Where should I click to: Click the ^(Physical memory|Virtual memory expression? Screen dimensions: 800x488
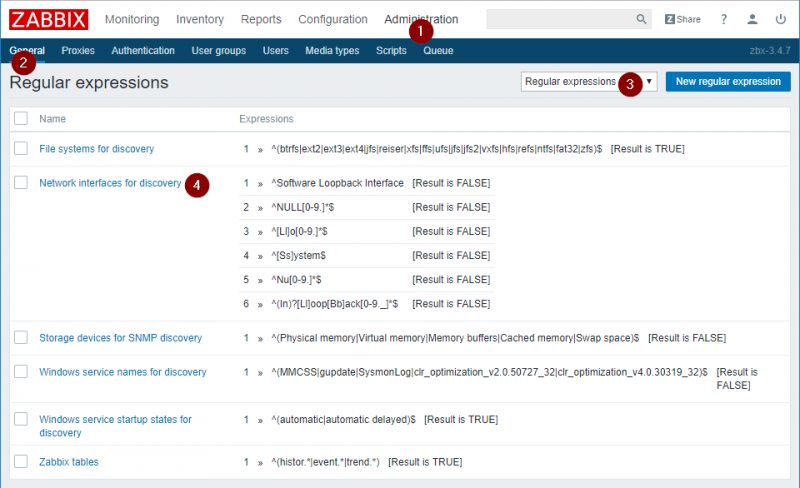tap(455, 337)
